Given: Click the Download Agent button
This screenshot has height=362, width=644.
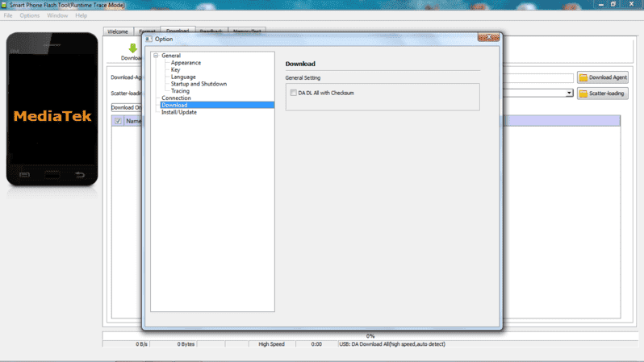Looking at the screenshot, I should point(603,77).
